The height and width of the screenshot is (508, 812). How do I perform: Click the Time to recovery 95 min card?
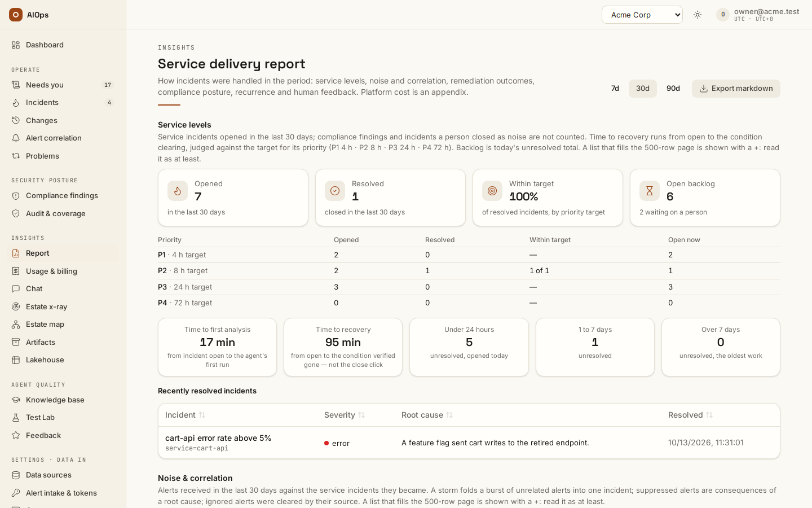(343, 347)
